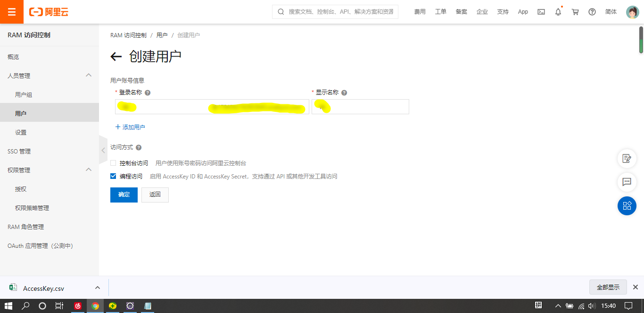Open the notifications bell
Image resolution: width=644 pixels, height=313 pixels.
558,12
